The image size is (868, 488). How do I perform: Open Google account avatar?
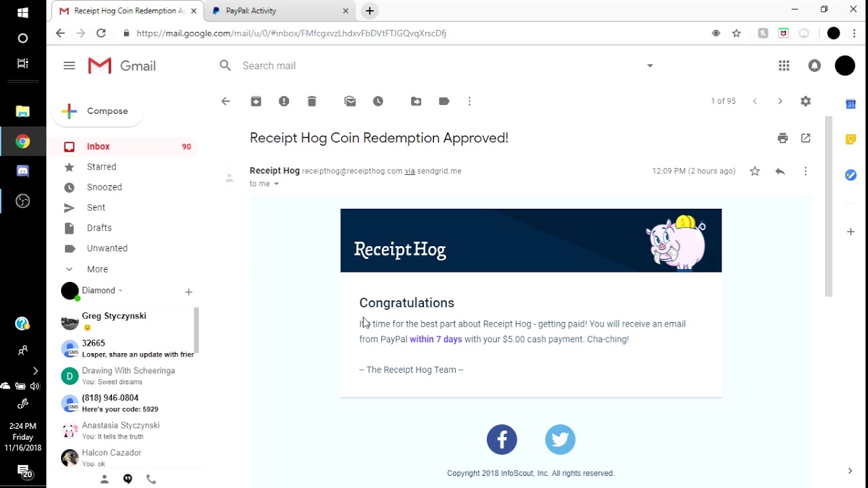coord(845,66)
